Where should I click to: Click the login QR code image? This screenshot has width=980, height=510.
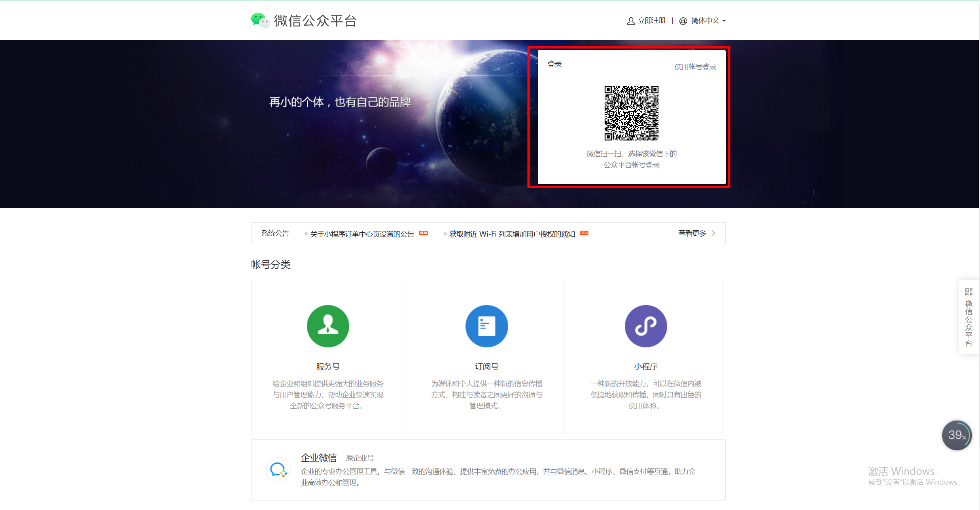632,113
